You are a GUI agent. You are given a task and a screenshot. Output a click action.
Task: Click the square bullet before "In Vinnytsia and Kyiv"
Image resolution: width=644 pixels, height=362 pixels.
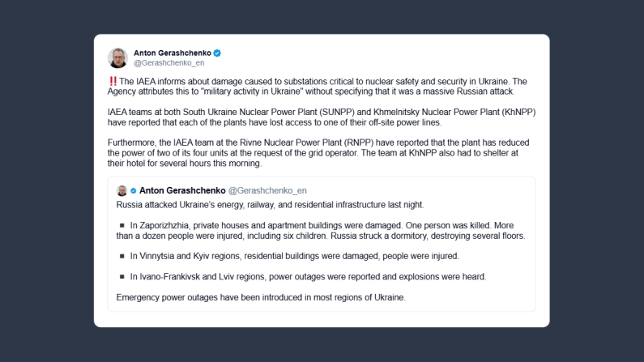(x=122, y=256)
